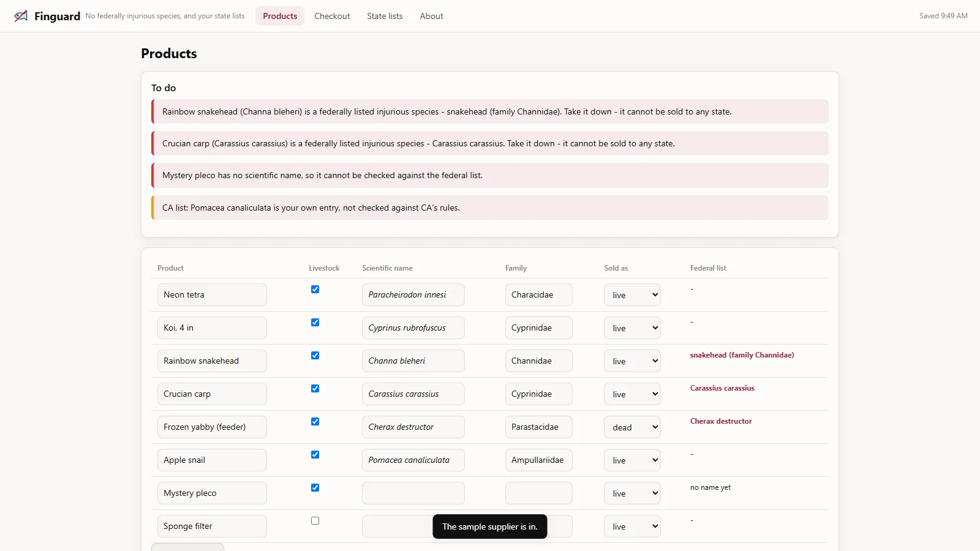Edit the Paracheirodon innesi scientific name field
Viewport: 980px width, 551px height.
[413, 295]
